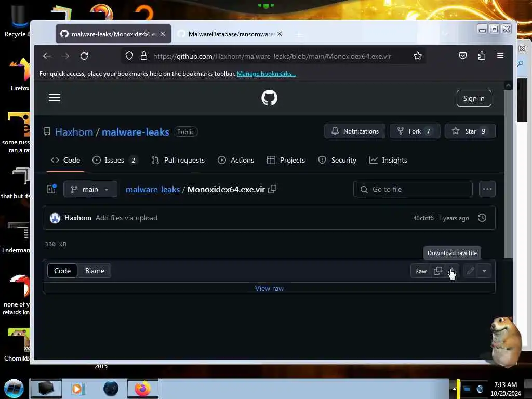Open the Pocket save icon
The height and width of the screenshot is (399, 532).
coord(463,56)
